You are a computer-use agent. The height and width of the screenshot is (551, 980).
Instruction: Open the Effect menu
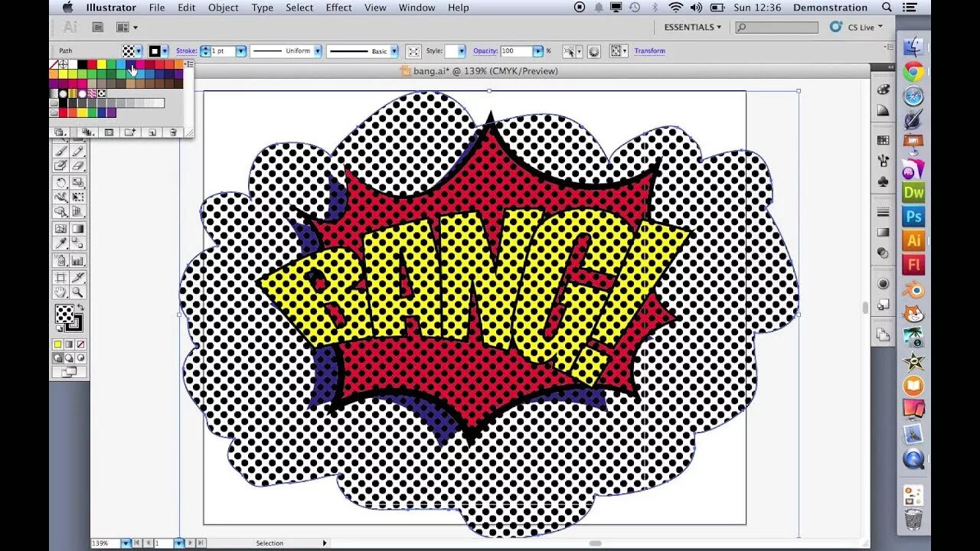pyautogui.click(x=338, y=8)
